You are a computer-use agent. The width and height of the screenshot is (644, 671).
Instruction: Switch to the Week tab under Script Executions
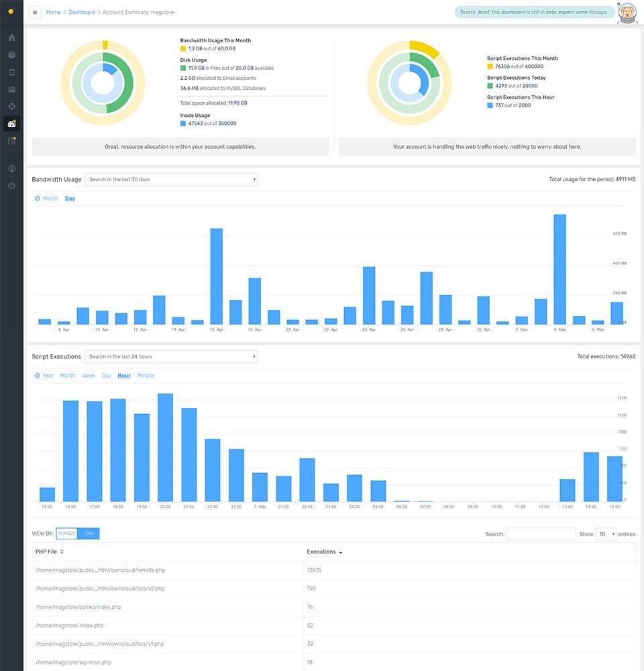coord(88,375)
